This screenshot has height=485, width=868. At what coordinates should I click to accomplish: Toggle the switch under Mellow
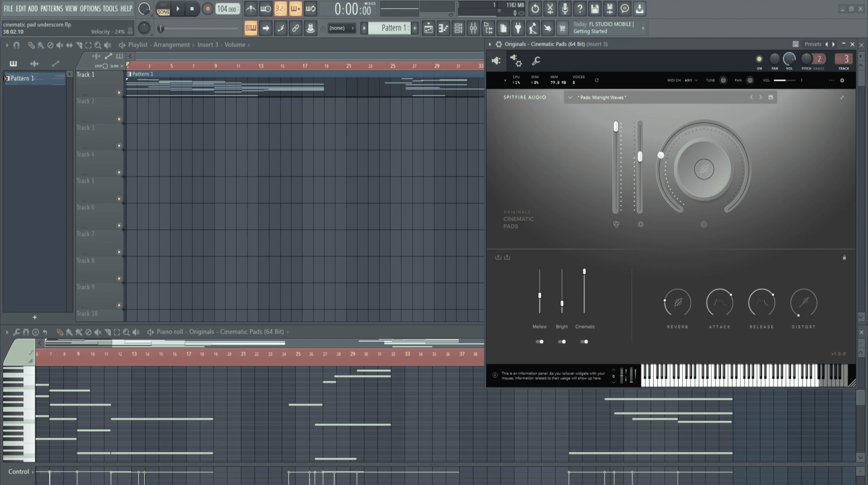539,342
